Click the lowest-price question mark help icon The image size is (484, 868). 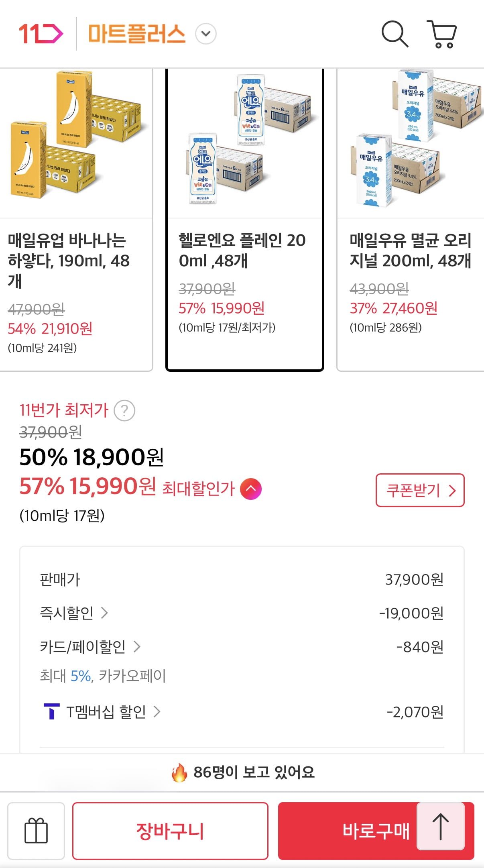click(124, 411)
